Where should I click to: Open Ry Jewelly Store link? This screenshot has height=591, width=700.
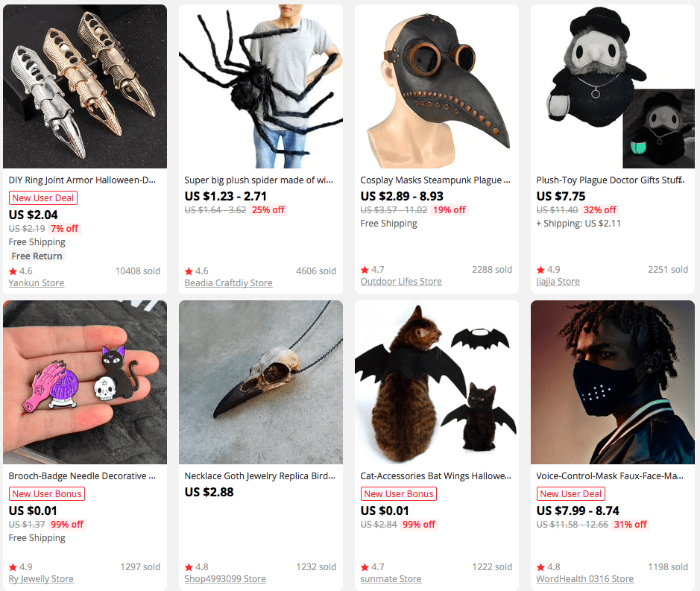[x=41, y=579]
